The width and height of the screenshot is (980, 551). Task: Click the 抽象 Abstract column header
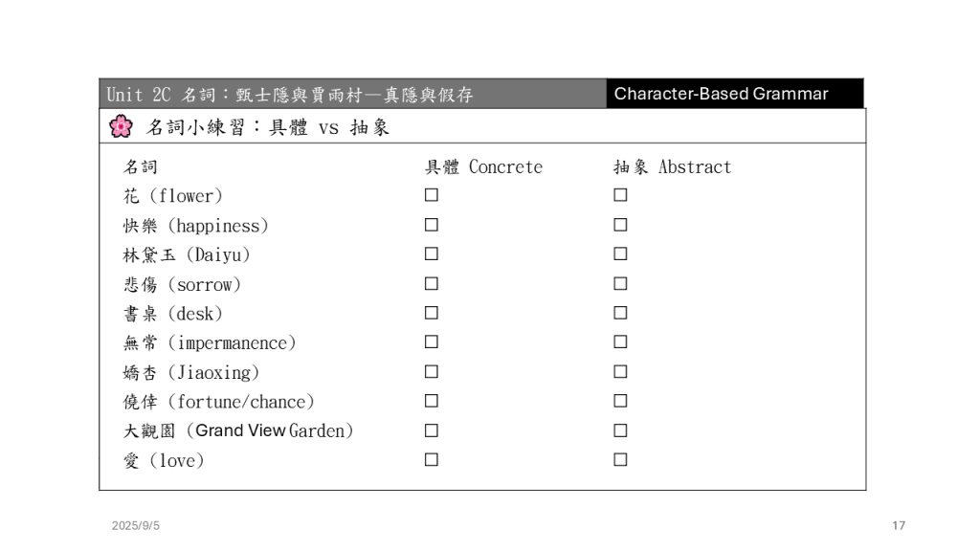coord(672,166)
